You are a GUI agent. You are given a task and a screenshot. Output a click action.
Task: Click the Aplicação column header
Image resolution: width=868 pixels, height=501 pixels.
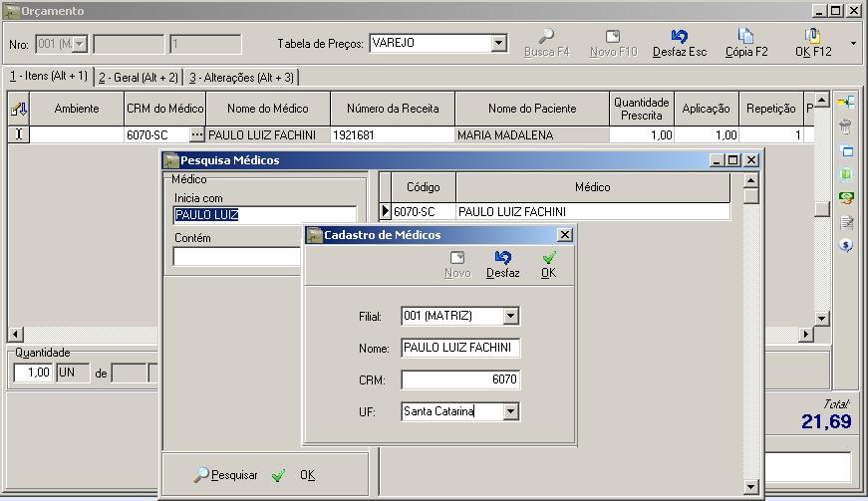[x=706, y=109]
